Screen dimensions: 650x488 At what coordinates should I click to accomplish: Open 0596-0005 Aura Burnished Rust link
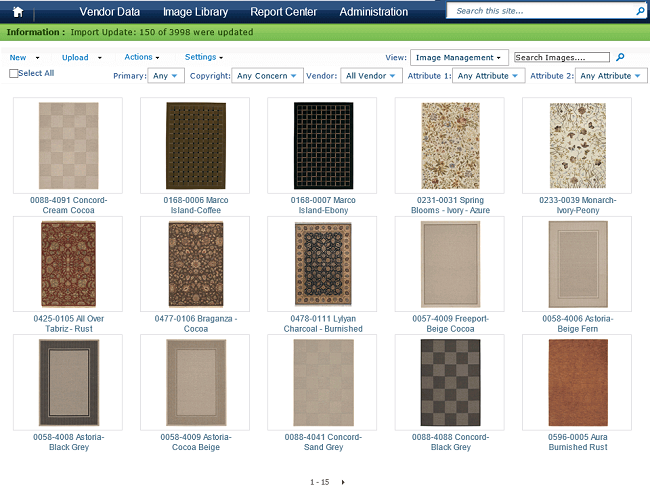tap(577, 442)
